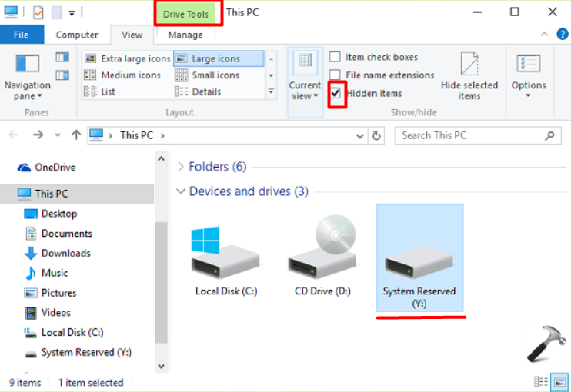Open the breadcrumb root arrow before This PC
This screenshot has width=571, height=392.
tap(111, 135)
